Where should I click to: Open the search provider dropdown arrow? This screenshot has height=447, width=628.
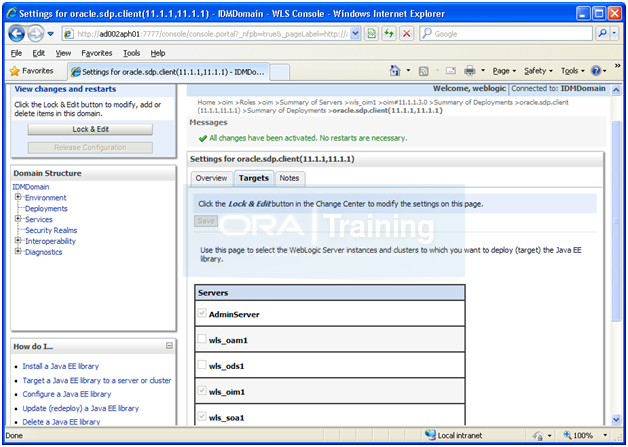pyautogui.click(x=614, y=34)
